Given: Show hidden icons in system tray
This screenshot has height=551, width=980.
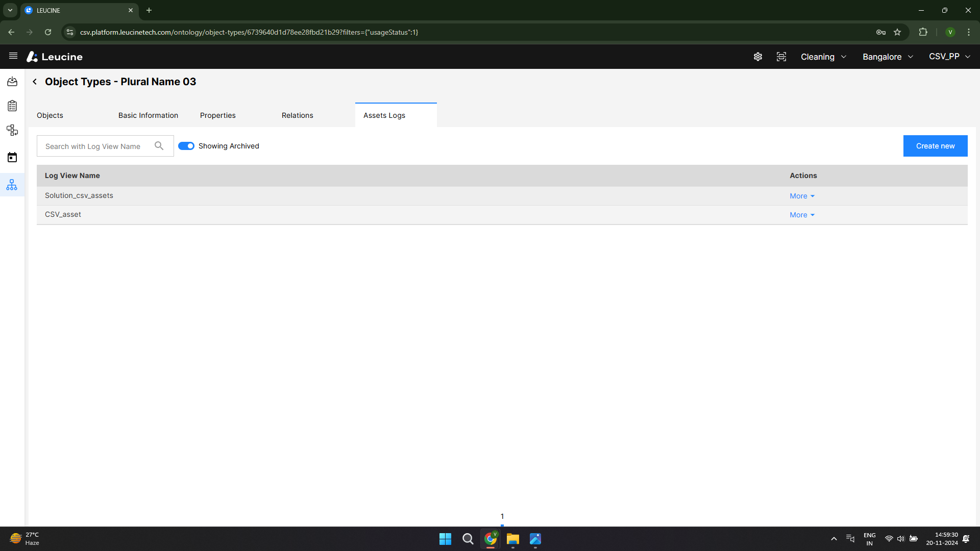Looking at the screenshot, I should pos(834,539).
